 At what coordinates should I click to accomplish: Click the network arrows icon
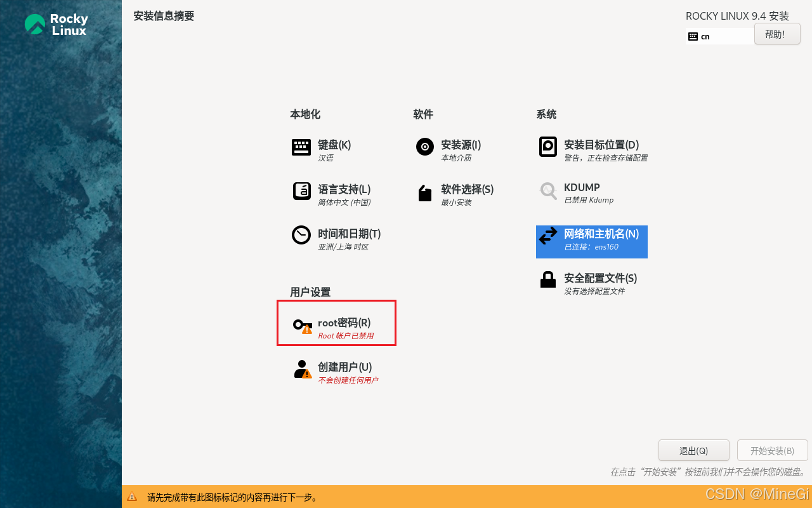pyautogui.click(x=547, y=236)
